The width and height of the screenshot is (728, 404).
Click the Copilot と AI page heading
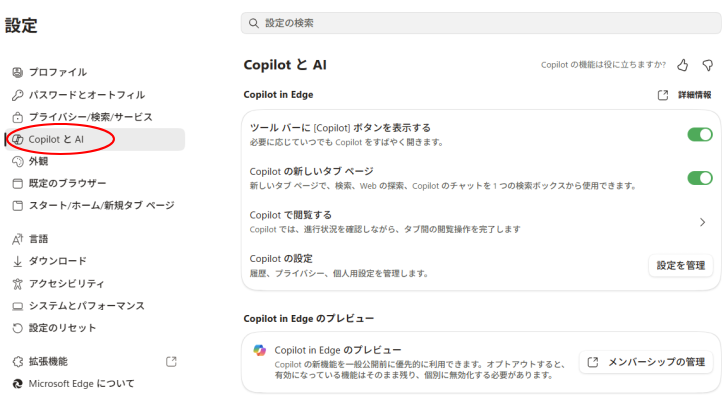coord(285,65)
